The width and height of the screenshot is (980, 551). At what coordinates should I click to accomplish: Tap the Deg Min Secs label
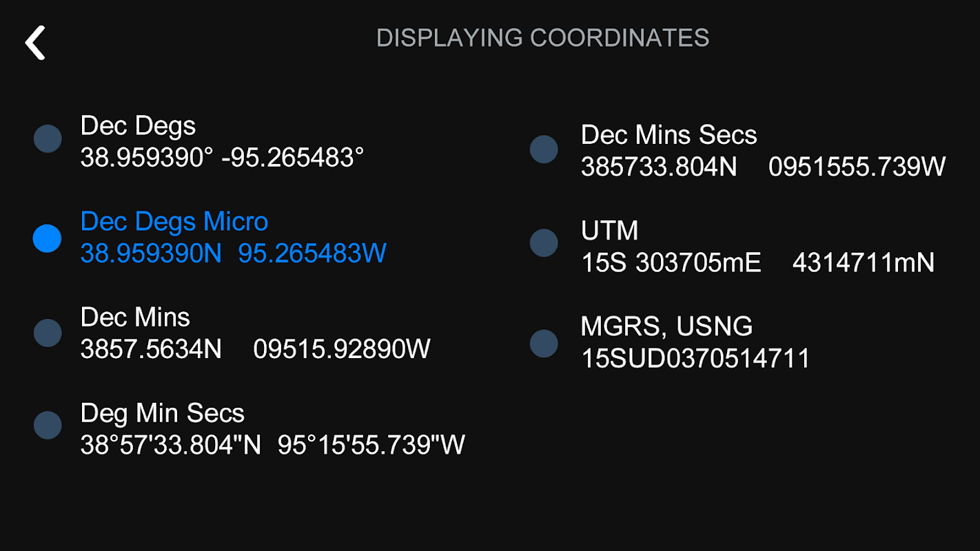pos(163,413)
